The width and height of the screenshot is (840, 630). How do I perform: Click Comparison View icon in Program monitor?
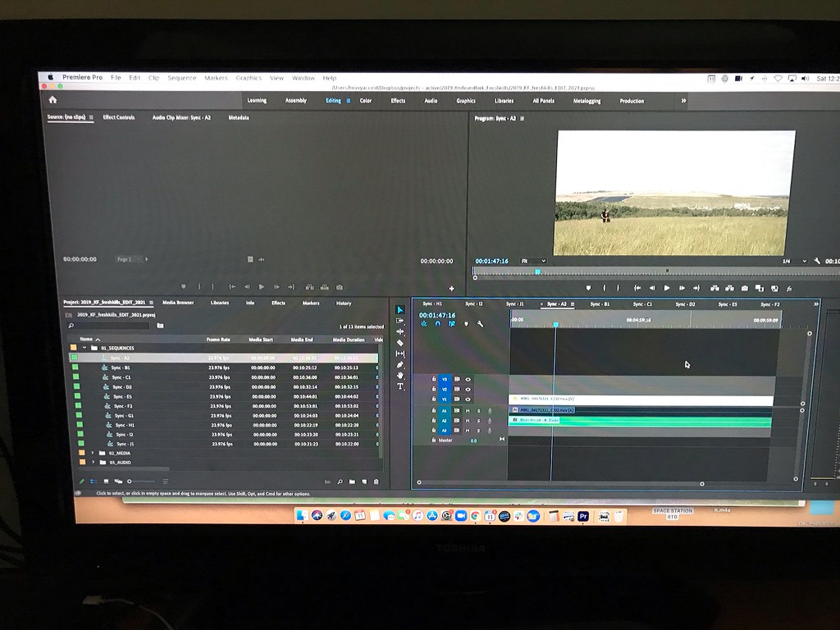759,288
